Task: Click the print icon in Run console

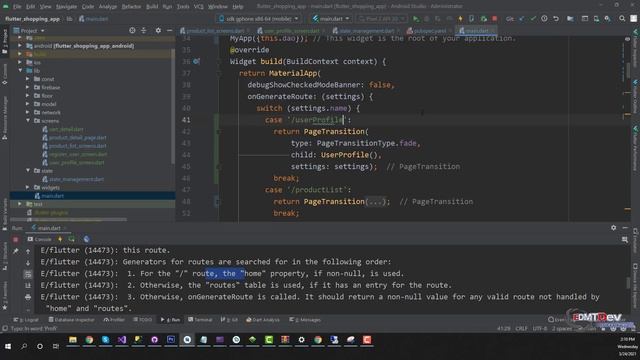Action: coord(28,297)
